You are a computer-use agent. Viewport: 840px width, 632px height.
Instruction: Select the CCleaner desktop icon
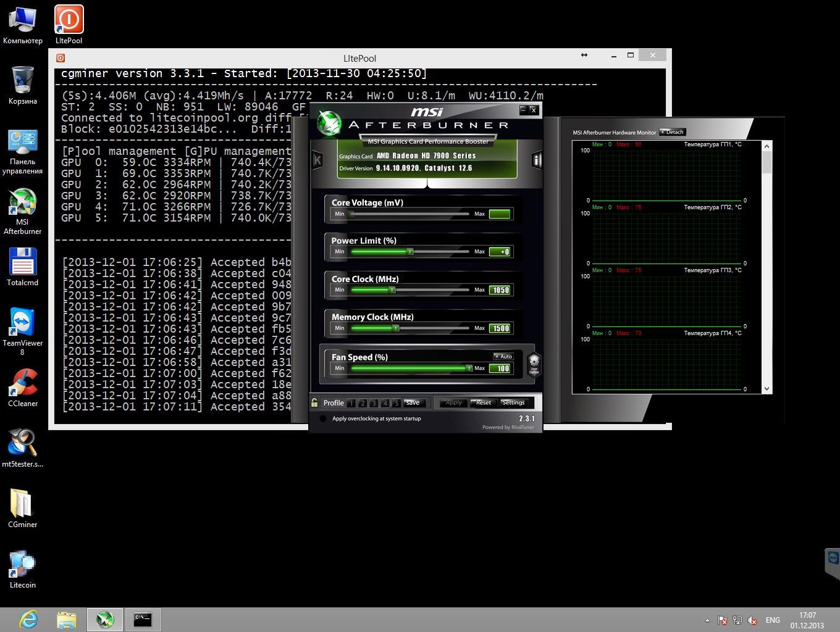point(23,388)
